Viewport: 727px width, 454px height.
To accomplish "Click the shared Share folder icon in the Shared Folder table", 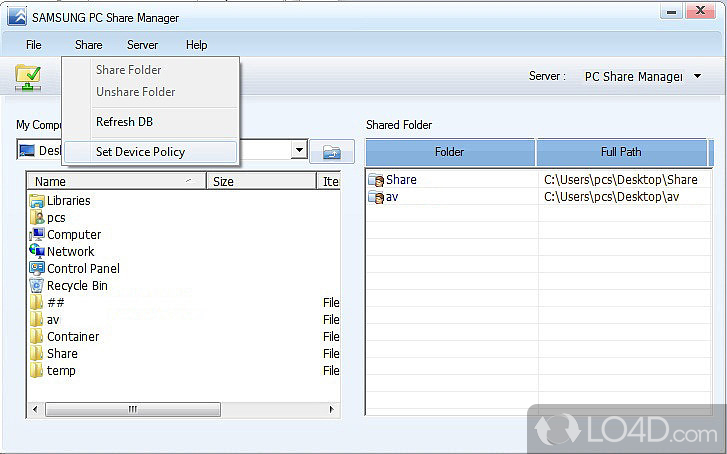I will coord(376,180).
